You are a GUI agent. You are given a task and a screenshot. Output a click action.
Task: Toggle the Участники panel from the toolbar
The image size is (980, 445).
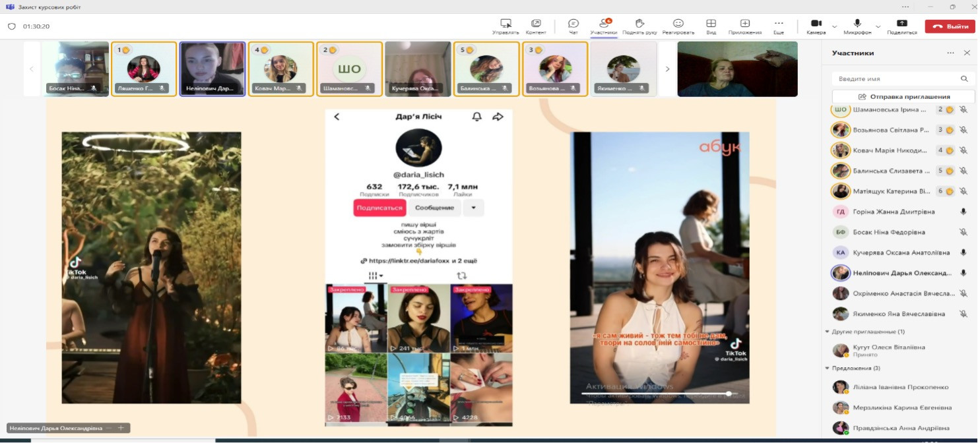[x=604, y=26]
